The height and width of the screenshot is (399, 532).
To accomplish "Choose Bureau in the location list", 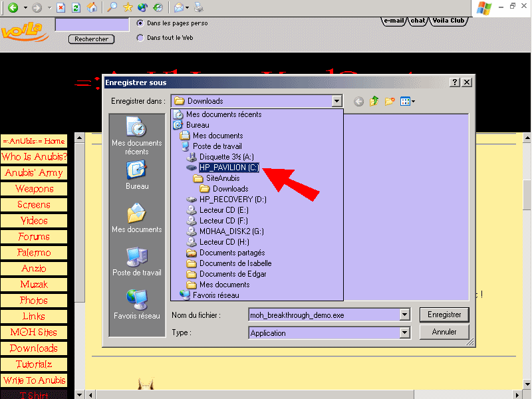I will click(192, 125).
